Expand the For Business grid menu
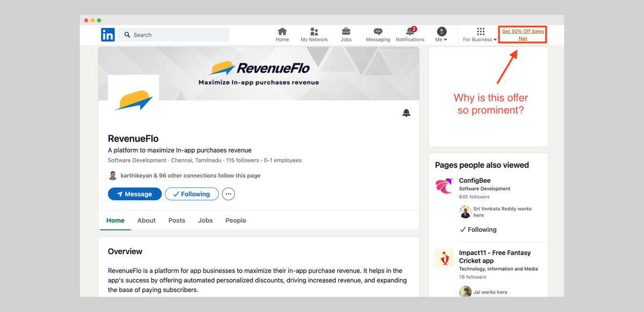The width and height of the screenshot is (644, 312). (x=480, y=35)
